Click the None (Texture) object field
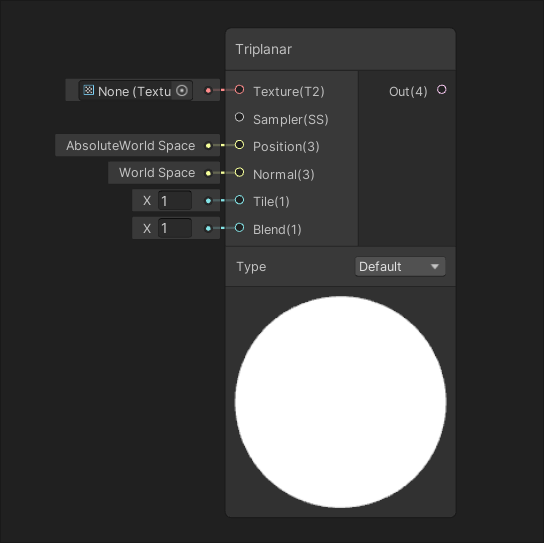Viewport: 544px width, 543px height. click(x=135, y=91)
